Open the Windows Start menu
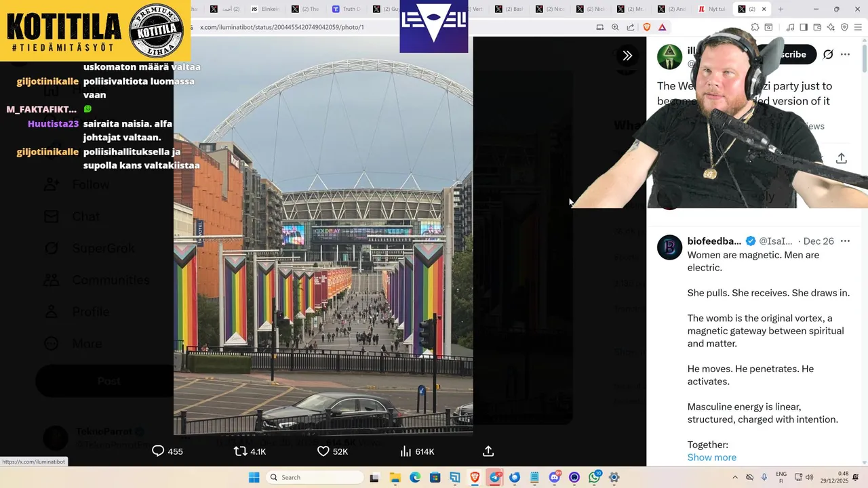The image size is (868, 488). tap(254, 477)
